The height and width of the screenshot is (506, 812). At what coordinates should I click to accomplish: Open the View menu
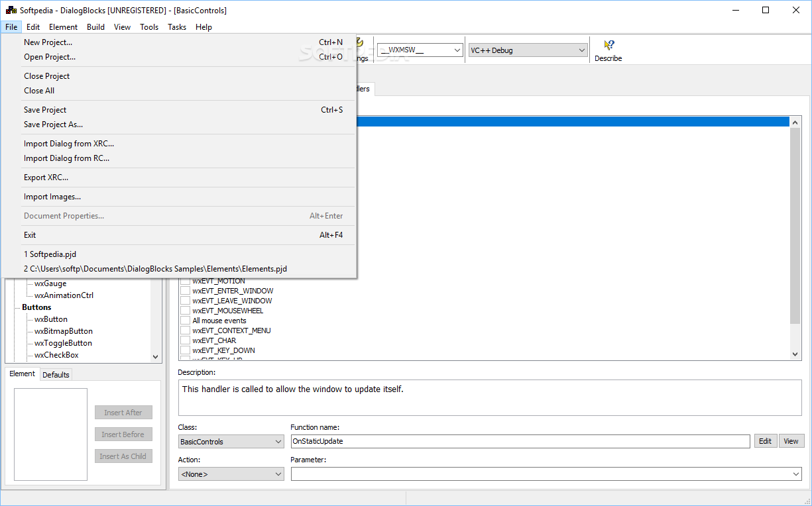pyautogui.click(x=122, y=27)
